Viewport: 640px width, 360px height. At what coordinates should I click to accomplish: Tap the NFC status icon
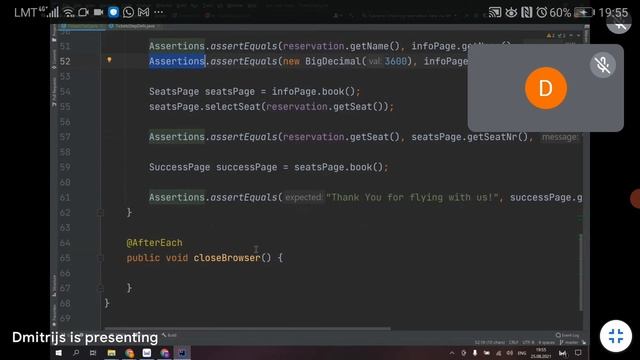coord(527,12)
